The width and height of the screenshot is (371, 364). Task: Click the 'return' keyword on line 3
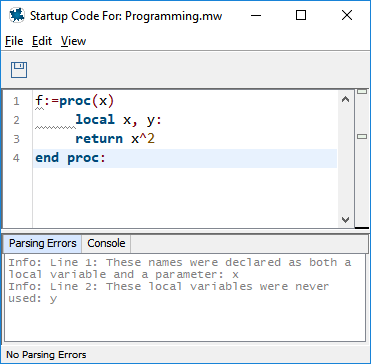click(99, 139)
